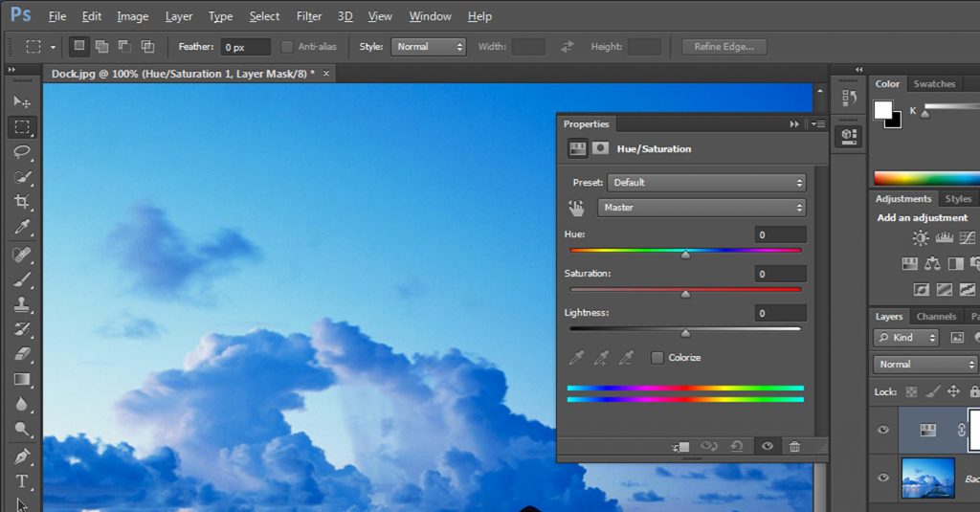Screen dimensions: 980x512
Task: Click the Feather input field
Action: point(245,47)
